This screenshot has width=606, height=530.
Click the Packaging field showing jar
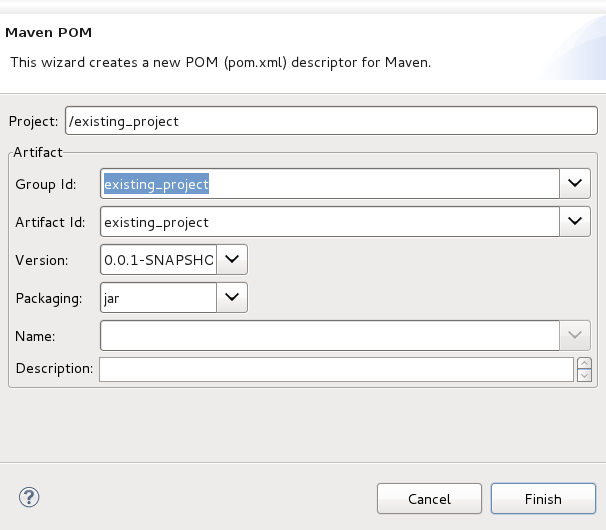pos(158,297)
